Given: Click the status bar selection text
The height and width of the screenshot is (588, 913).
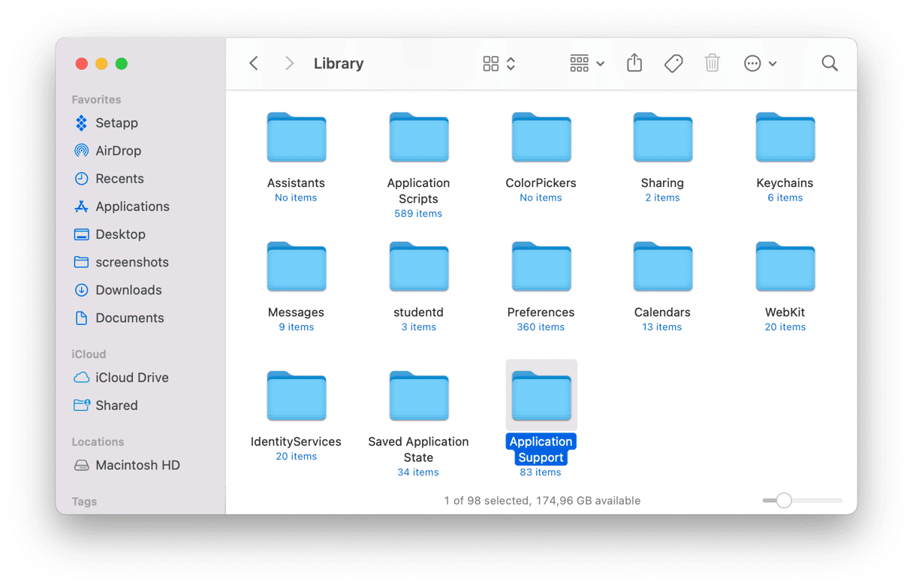Looking at the screenshot, I should click(542, 500).
